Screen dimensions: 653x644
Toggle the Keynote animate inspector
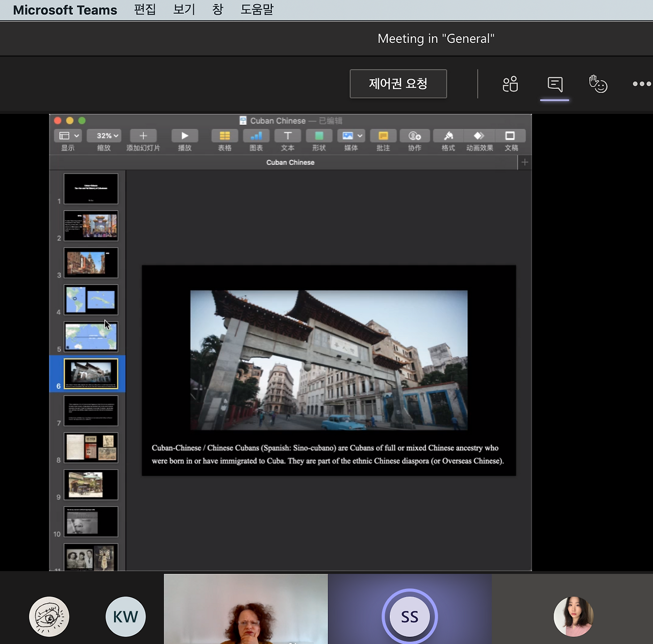click(479, 136)
